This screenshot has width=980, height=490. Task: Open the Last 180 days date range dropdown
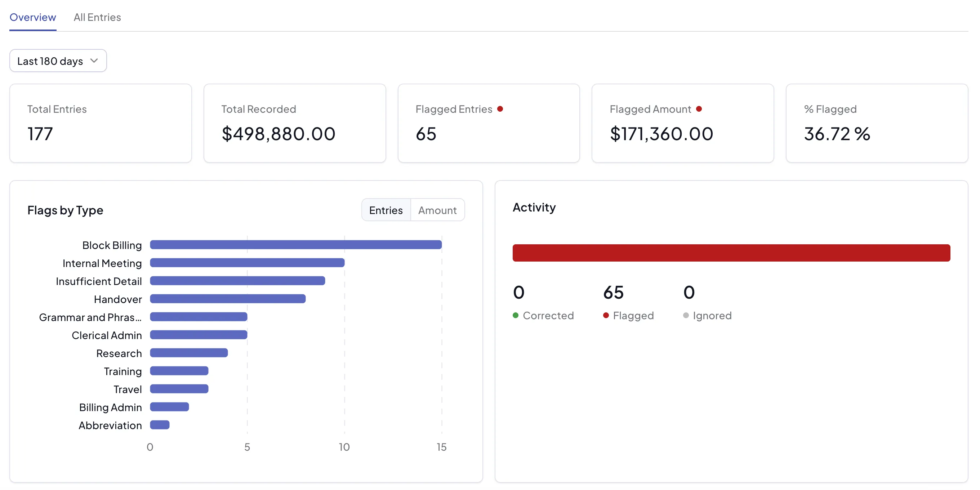[x=58, y=61]
